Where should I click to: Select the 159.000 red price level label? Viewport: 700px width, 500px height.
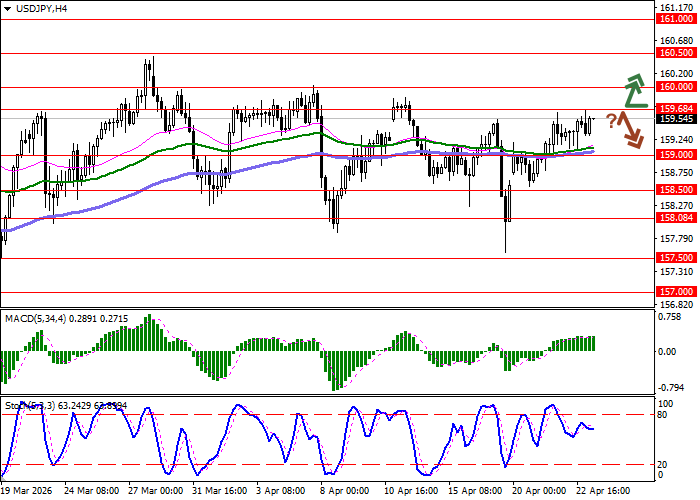tap(676, 154)
